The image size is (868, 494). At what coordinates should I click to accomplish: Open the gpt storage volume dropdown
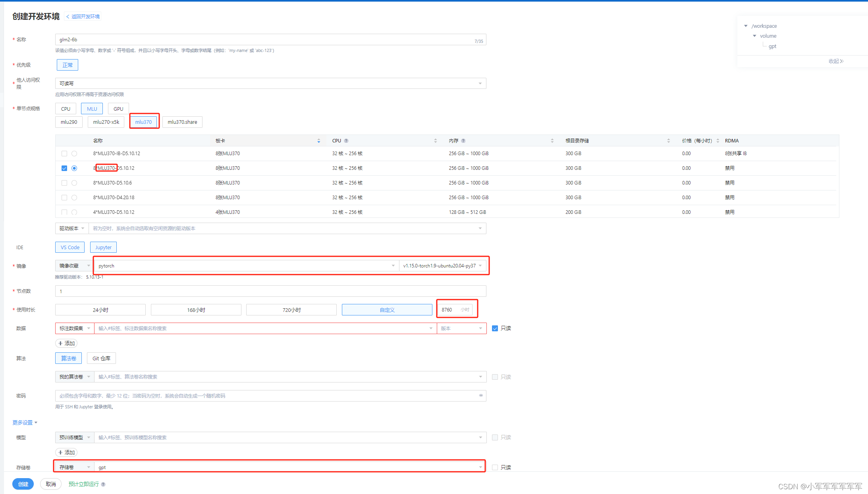tap(290, 467)
